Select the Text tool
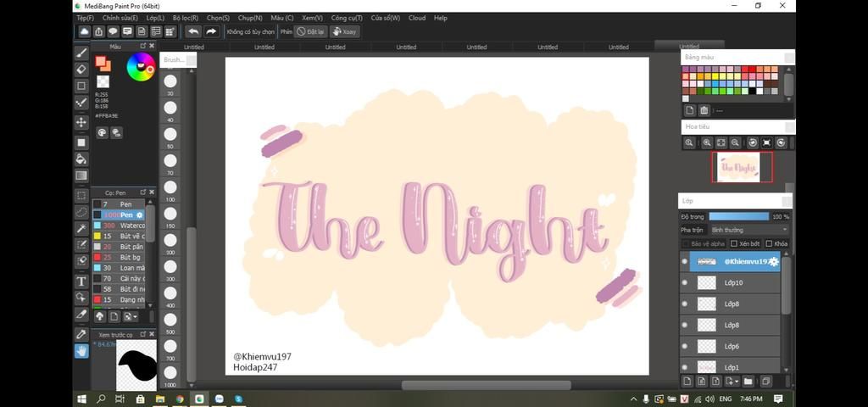This screenshot has width=868, height=407. 81,282
